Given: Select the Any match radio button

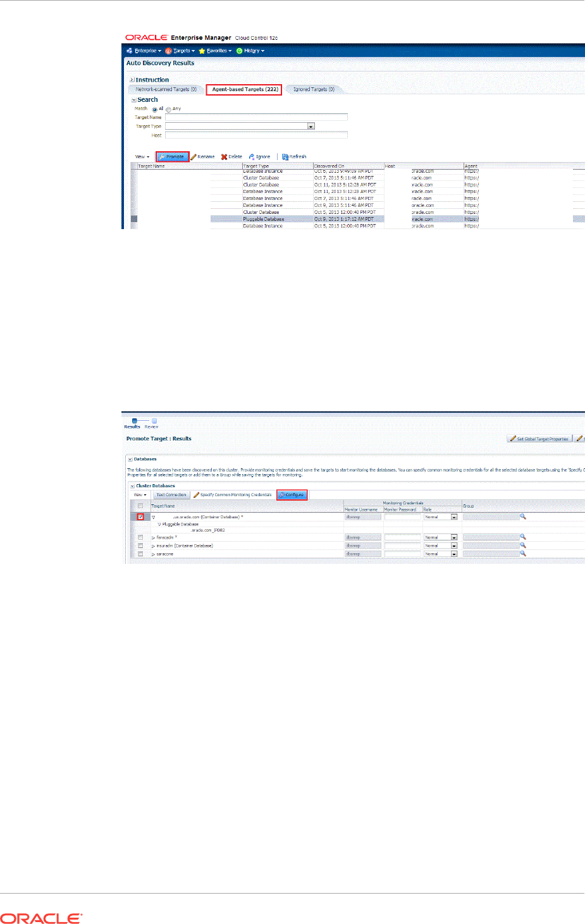Looking at the screenshot, I should [x=168, y=109].
